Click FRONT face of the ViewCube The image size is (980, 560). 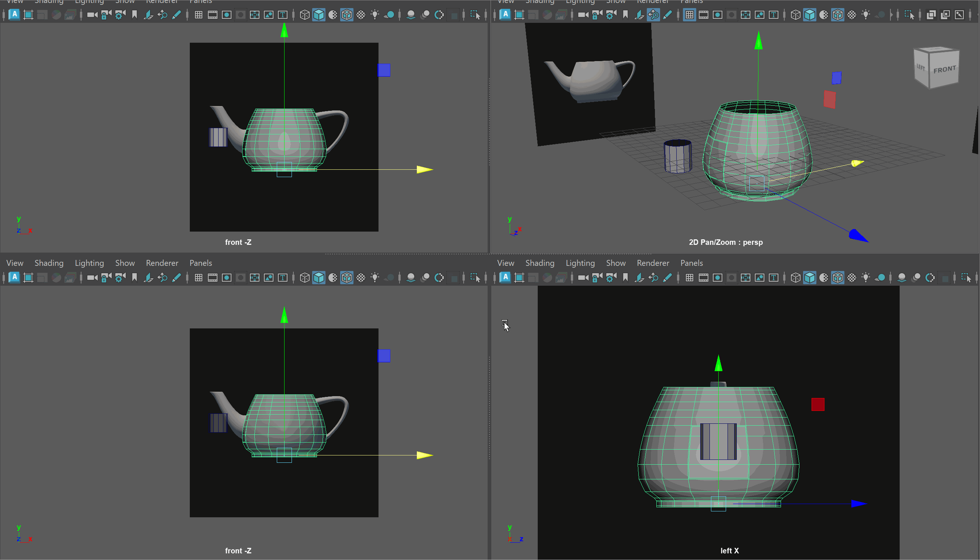(x=944, y=70)
